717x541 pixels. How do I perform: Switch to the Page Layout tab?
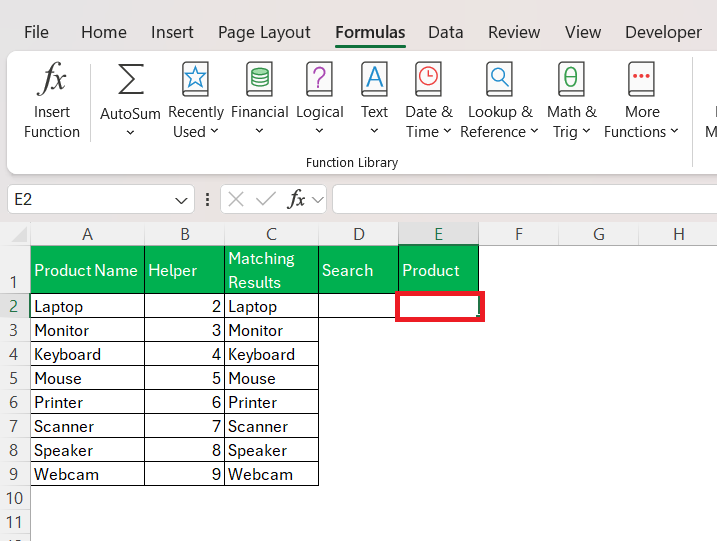264,32
